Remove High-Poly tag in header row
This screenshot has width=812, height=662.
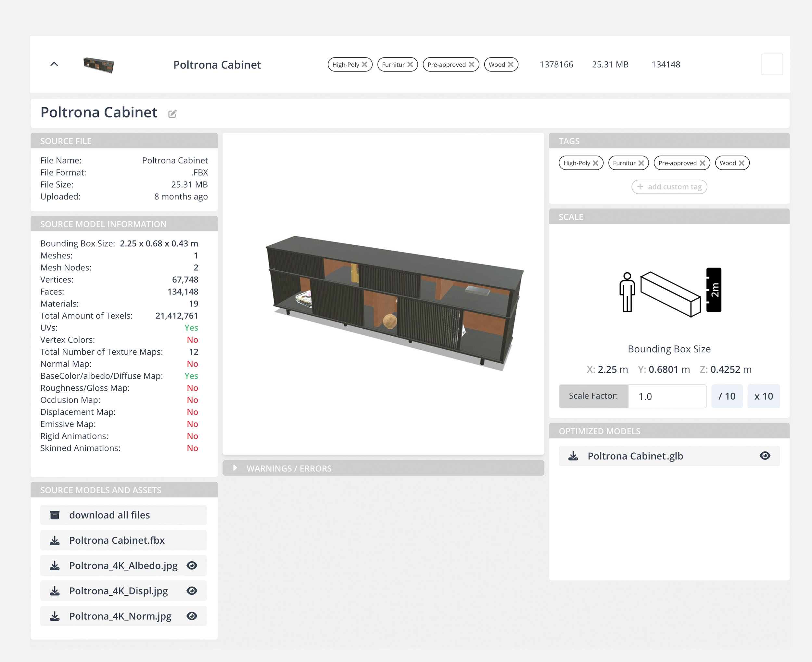365,64
